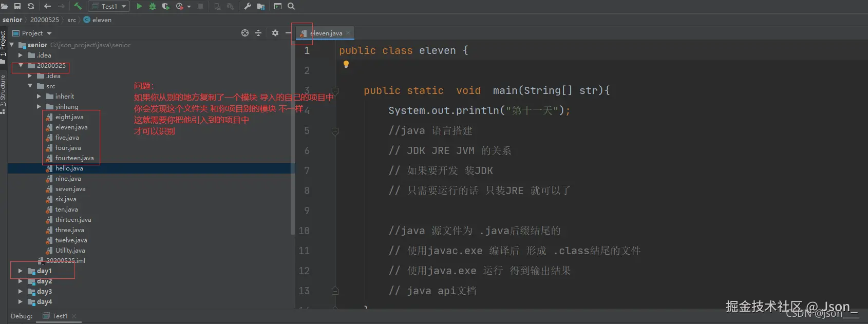The height and width of the screenshot is (324, 868).
Task: Expand the day3 module arrow
Action: [x=21, y=292]
